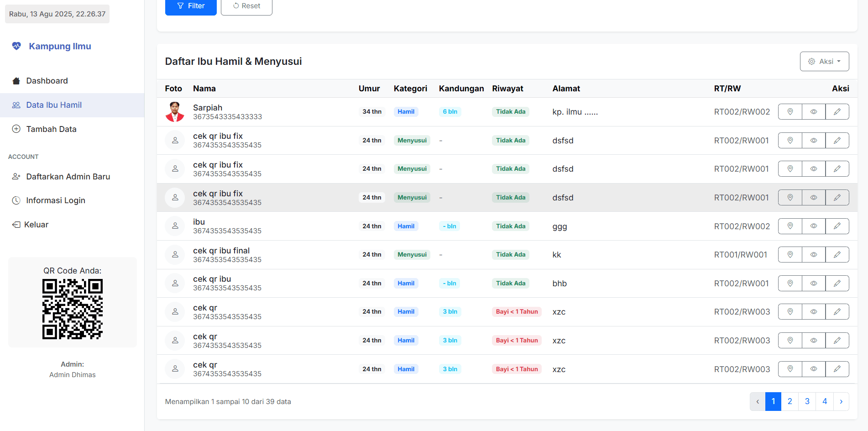Open location pin for cek qr ibu final
This screenshot has width=868, height=431.
[790, 255]
